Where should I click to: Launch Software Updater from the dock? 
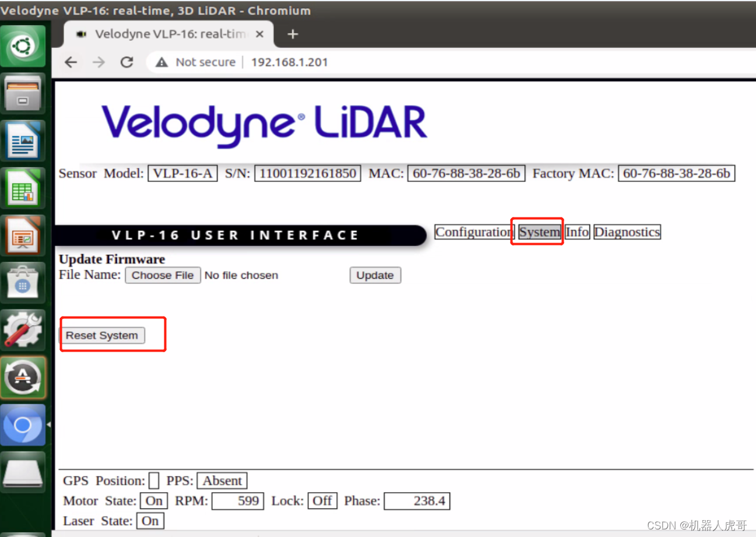(23, 377)
